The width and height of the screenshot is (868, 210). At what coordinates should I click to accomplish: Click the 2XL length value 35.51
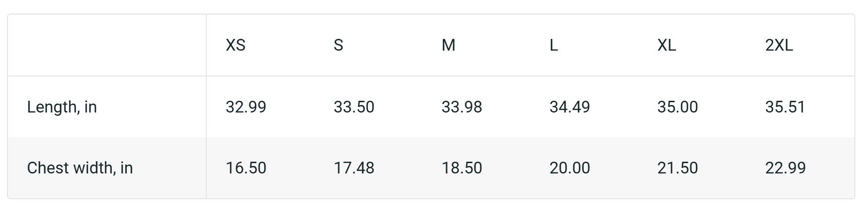785,107
